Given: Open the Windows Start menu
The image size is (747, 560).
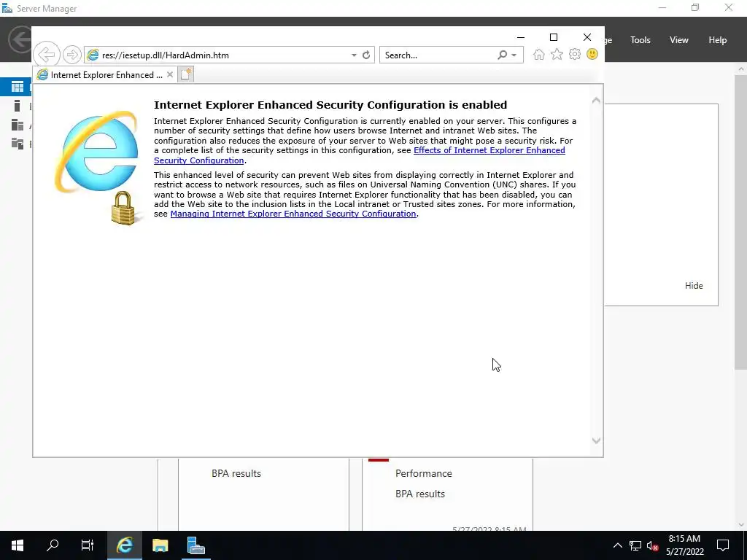Looking at the screenshot, I should pyautogui.click(x=18, y=545).
